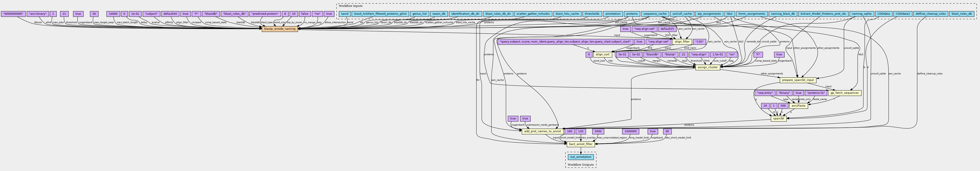
Task: Select the hmm_assignments input node
Action: pyautogui.click(x=751, y=14)
